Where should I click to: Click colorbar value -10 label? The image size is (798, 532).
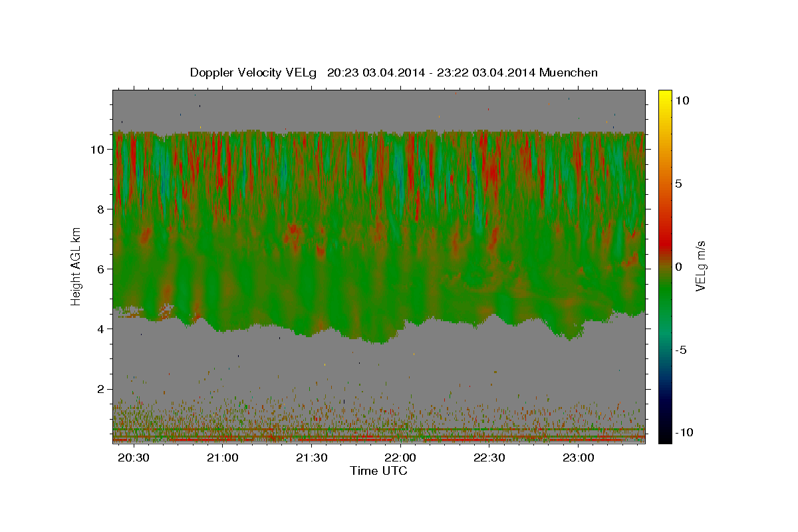(x=685, y=433)
